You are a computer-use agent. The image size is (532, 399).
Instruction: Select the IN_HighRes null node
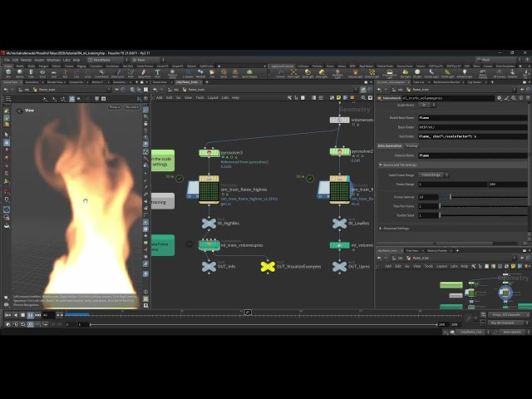tap(209, 224)
